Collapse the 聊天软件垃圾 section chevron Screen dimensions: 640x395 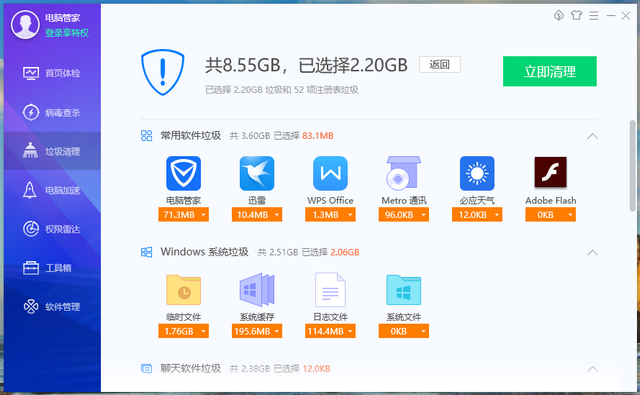pyautogui.click(x=592, y=369)
